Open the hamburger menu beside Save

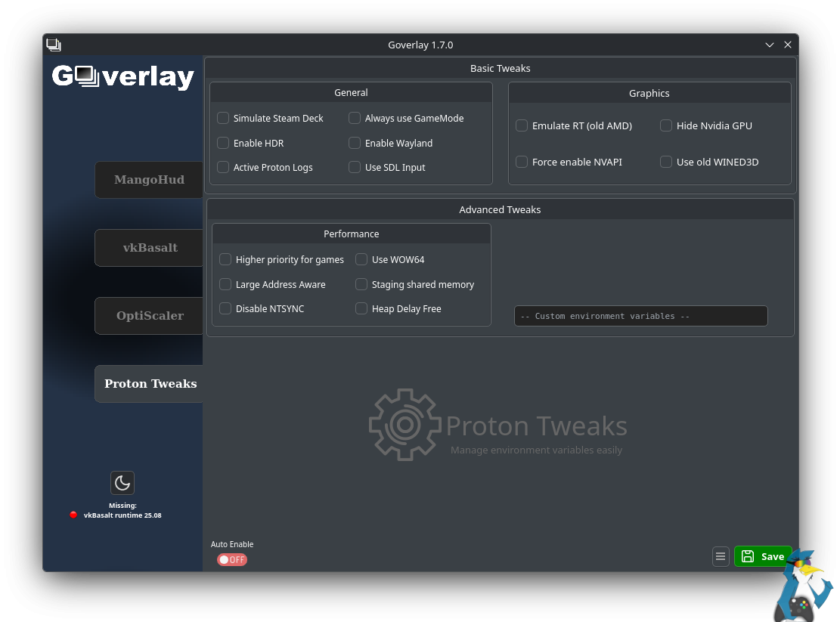point(721,556)
